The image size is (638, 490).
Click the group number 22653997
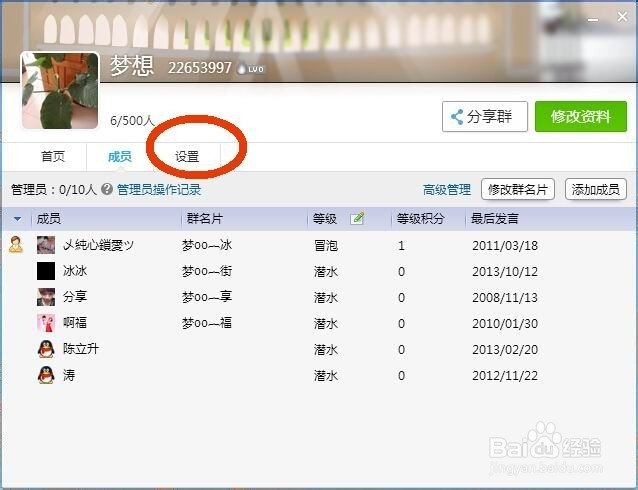tap(200, 68)
